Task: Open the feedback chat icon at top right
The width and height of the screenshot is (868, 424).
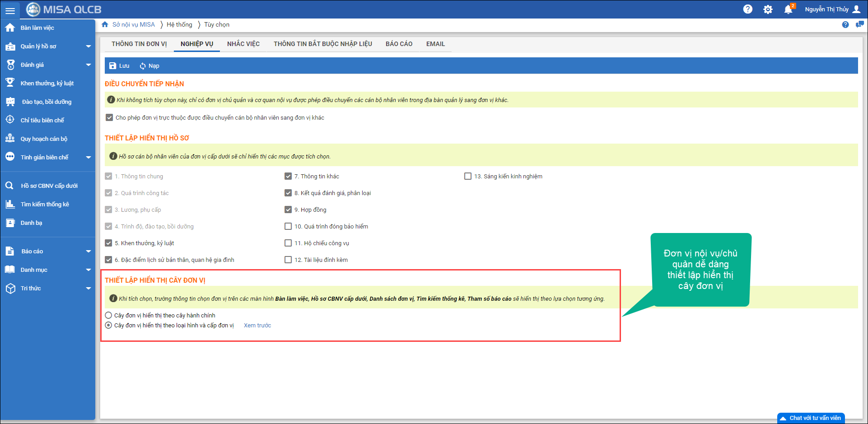Action: point(859,24)
